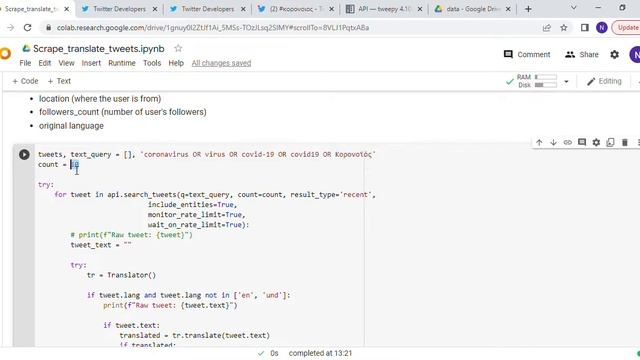Mirror cell in tab icon
The image size is (640, 360).
click(610, 142)
